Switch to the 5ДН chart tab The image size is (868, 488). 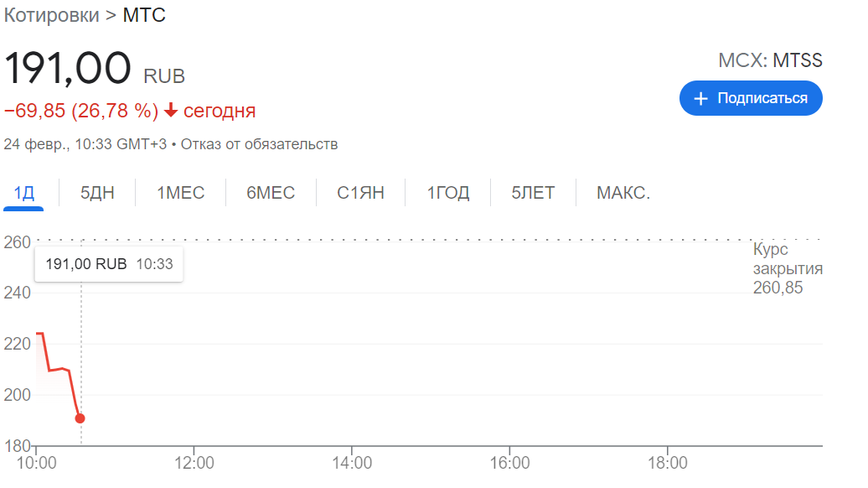[x=97, y=193]
